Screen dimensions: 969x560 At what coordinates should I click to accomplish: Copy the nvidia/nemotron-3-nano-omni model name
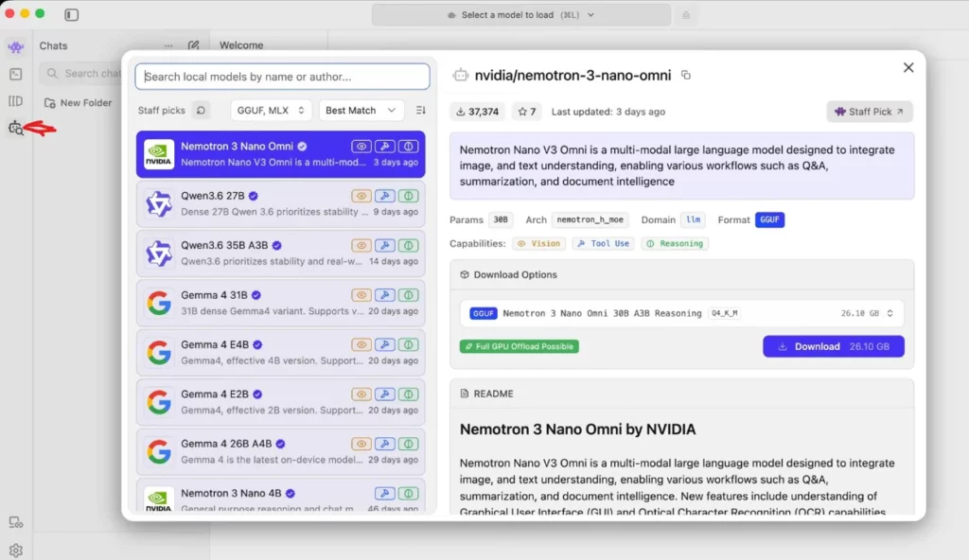[686, 75]
